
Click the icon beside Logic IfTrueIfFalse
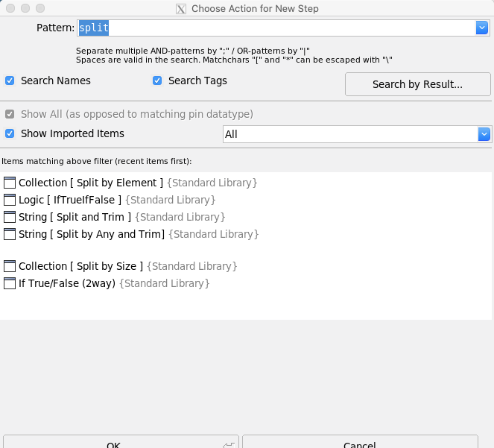click(10, 200)
